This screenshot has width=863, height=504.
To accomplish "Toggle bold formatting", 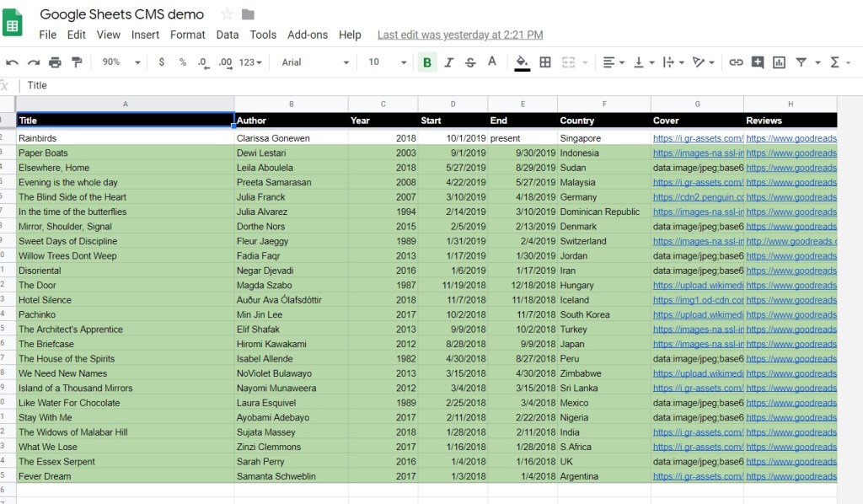I will point(427,62).
